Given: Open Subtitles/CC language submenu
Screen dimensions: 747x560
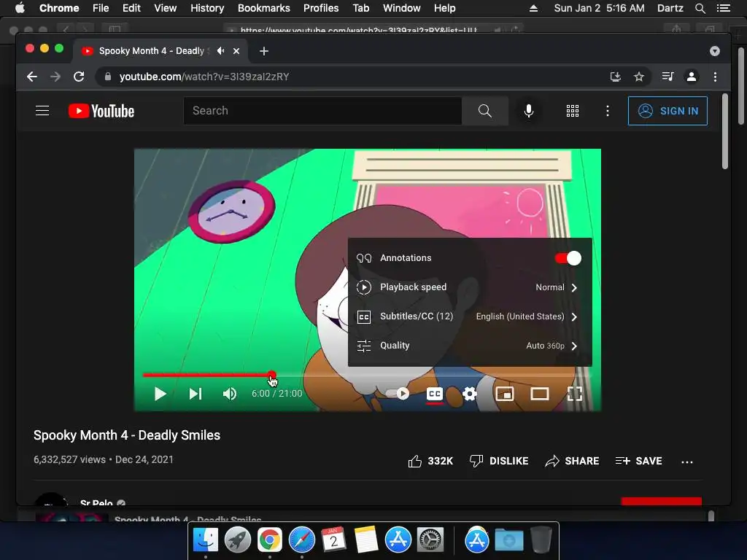Looking at the screenshot, I should 470,316.
